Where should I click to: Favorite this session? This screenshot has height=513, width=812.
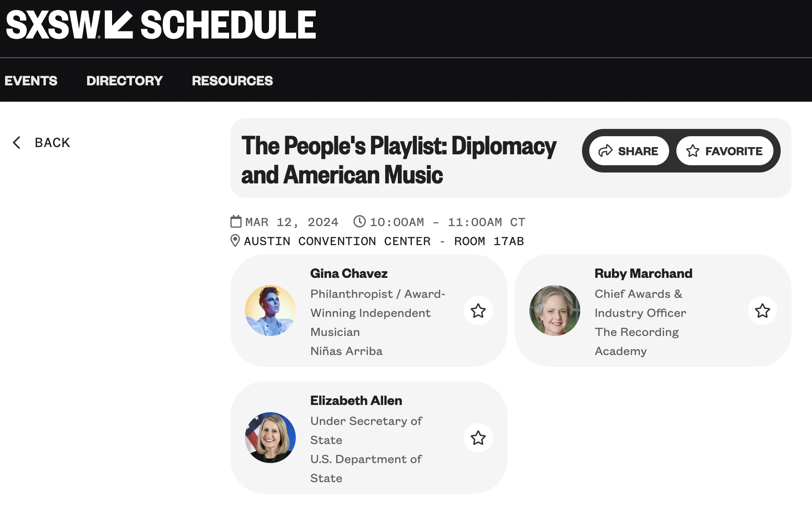coord(724,151)
